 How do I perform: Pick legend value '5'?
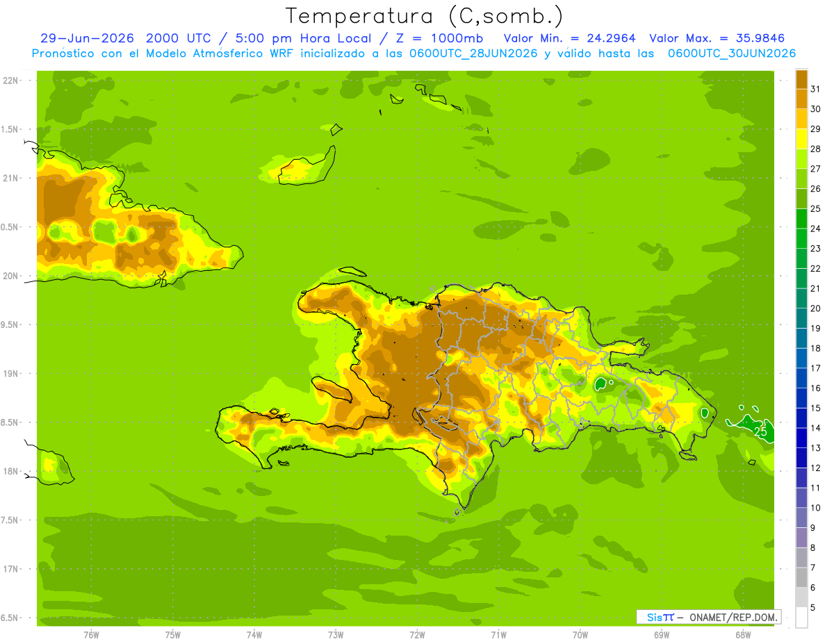(814, 607)
